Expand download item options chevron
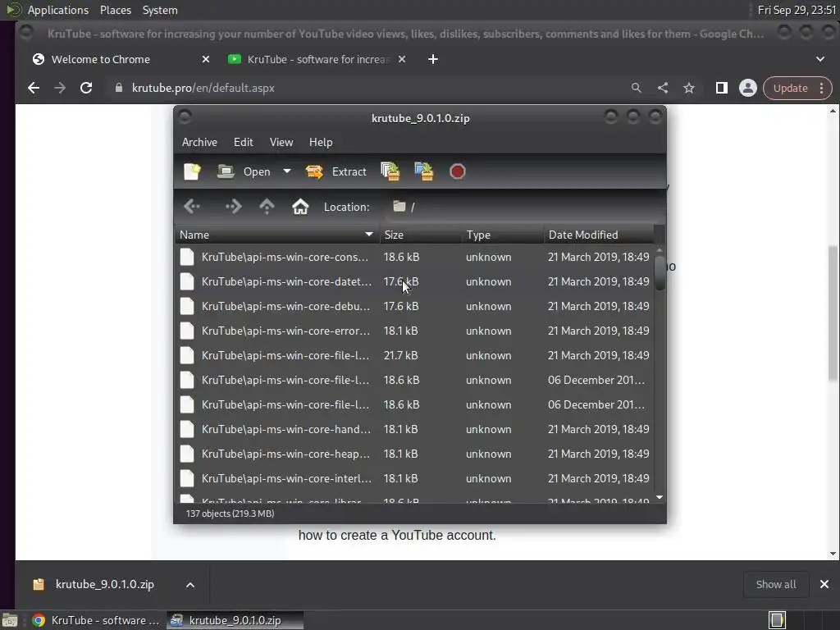 tap(190, 584)
